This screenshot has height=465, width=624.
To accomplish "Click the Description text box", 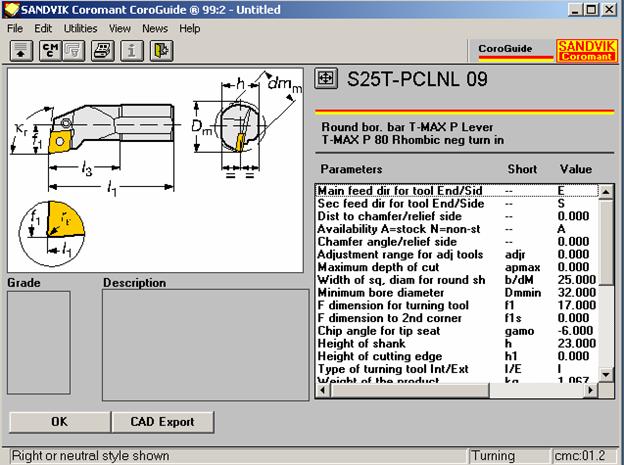I will [x=205, y=345].
